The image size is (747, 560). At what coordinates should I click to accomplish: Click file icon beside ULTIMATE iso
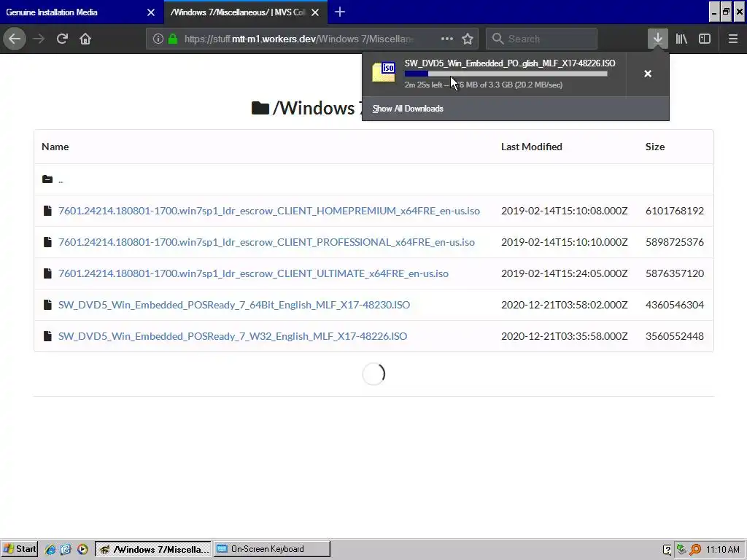[47, 273]
